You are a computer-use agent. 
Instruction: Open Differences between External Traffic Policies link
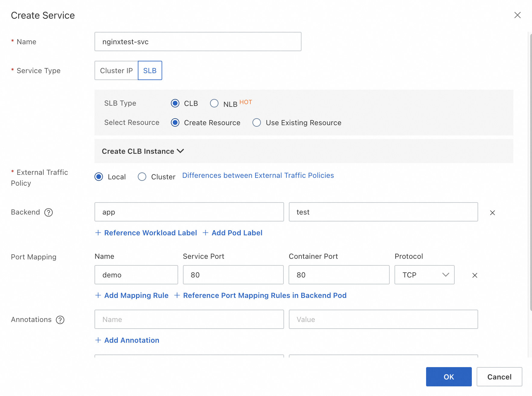click(x=258, y=175)
